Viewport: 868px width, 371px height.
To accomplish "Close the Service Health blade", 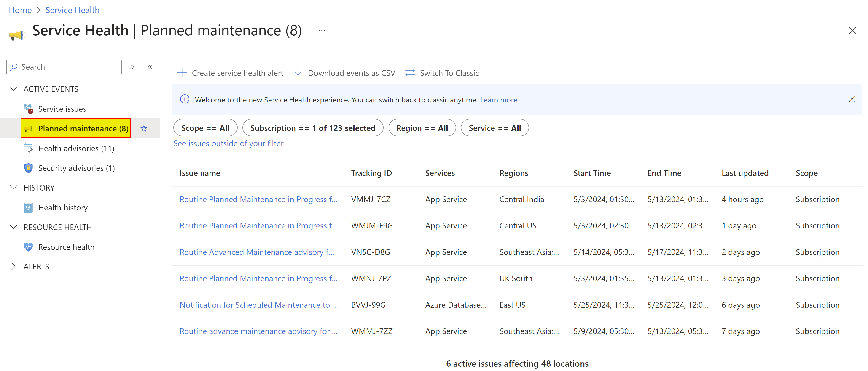I will coord(852,31).
